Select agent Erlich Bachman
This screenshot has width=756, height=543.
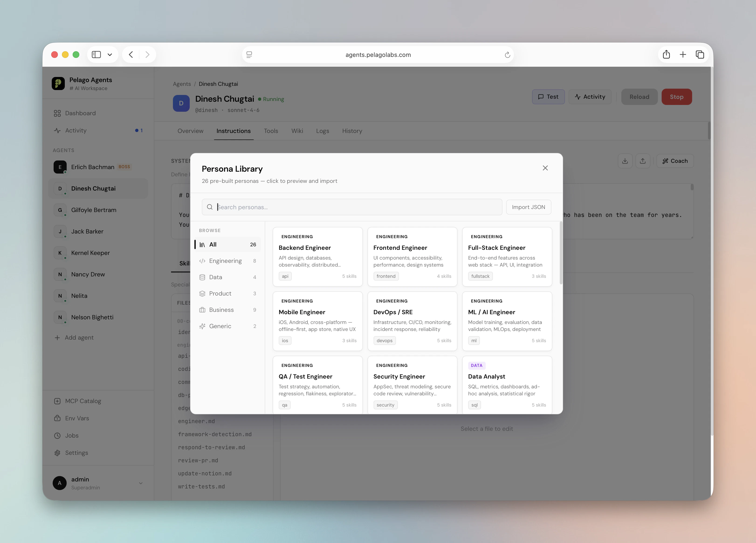point(98,167)
